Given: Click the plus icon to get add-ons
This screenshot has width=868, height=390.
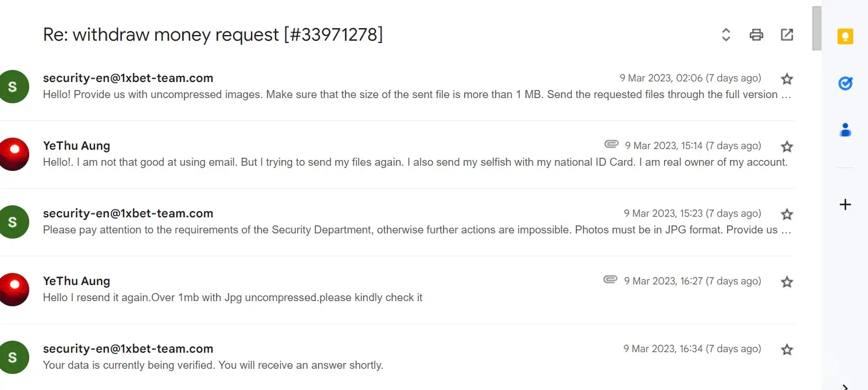Looking at the screenshot, I should 845,205.
